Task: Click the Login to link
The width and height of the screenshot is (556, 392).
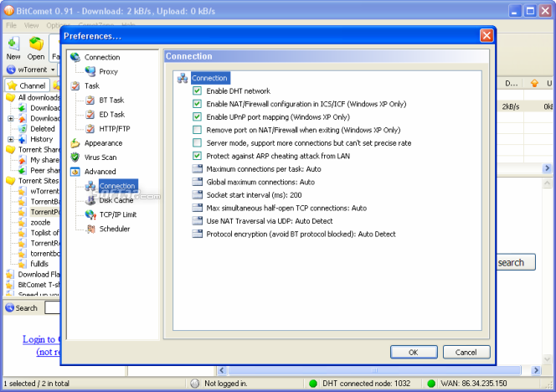Action: pos(41,339)
